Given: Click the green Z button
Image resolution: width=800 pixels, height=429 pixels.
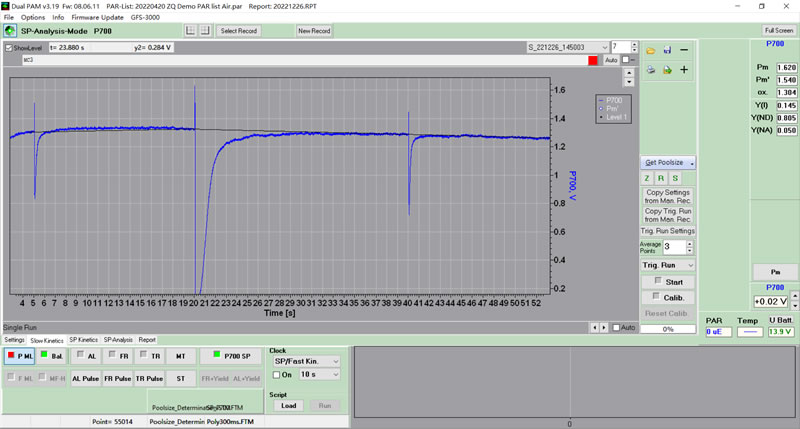Looking at the screenshot, I should [x=647, y=178].
